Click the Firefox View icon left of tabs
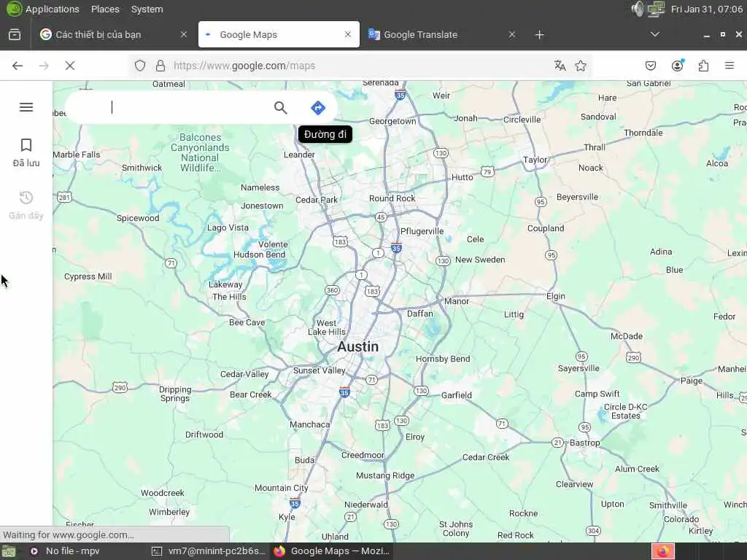747x560 pixels. (15, 34)
